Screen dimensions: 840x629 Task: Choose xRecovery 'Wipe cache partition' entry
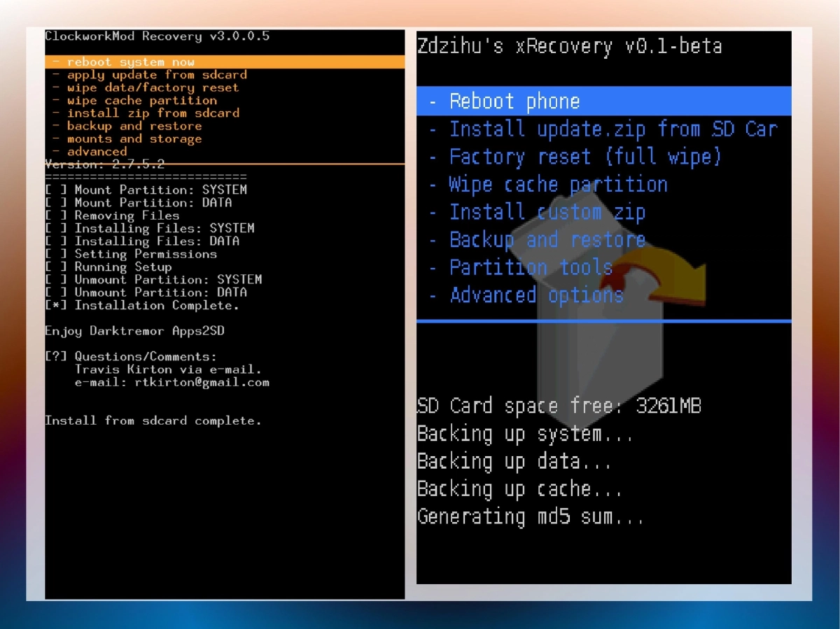557,185
